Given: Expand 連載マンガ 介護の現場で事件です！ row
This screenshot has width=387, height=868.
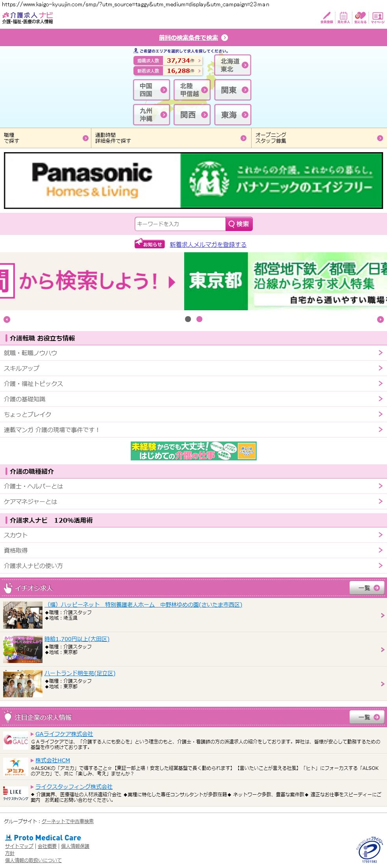Looking at the screenshot, I should pos(193,430).
